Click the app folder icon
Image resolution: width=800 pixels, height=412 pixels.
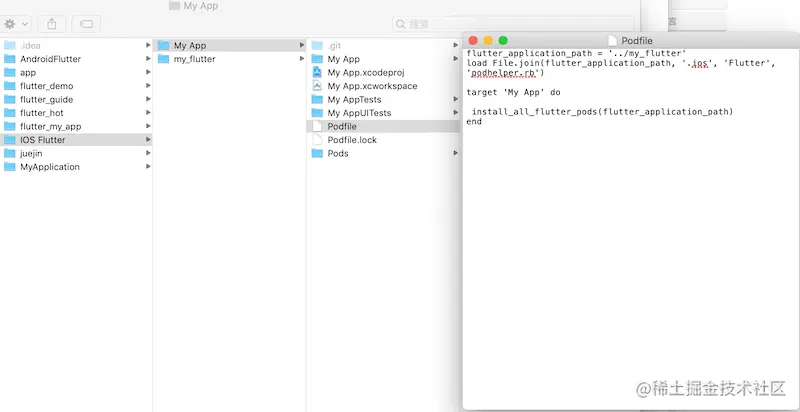(10, 72)
